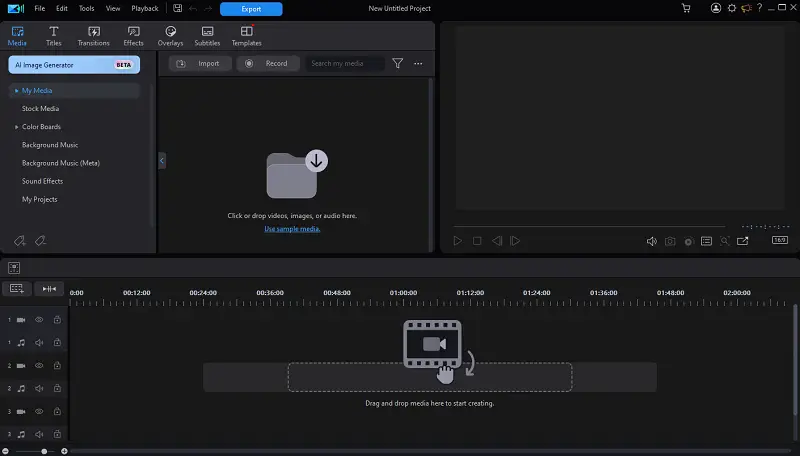Click the add tag icon
The width and height of the screenshot is (800, 456).
click(19, 241)
